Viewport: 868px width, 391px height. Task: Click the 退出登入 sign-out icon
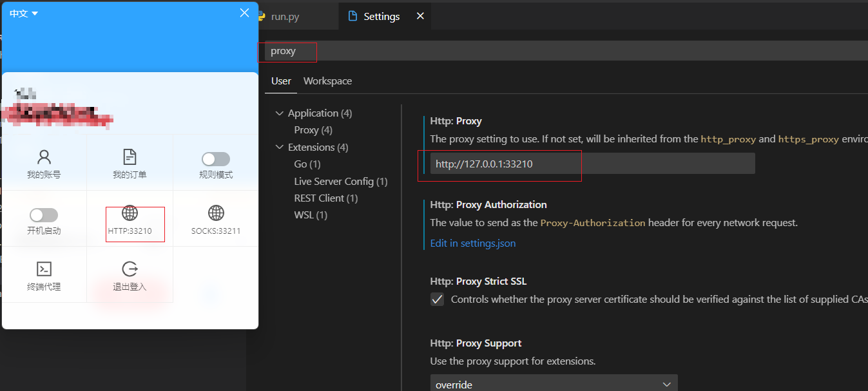tap(130, 269)
